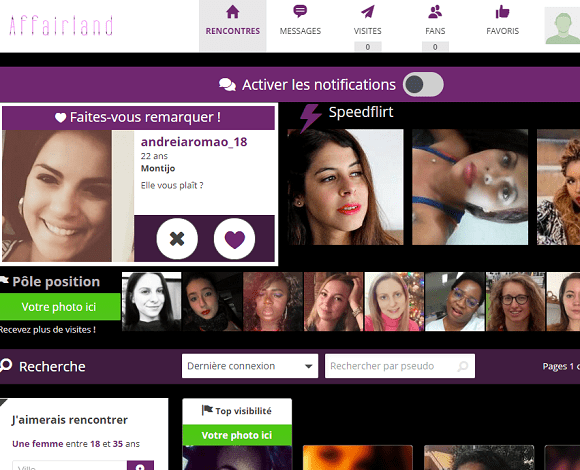Click the chat bubbles notification icon
The height and width of the screenshot is (470, 580).
point(227,85)
